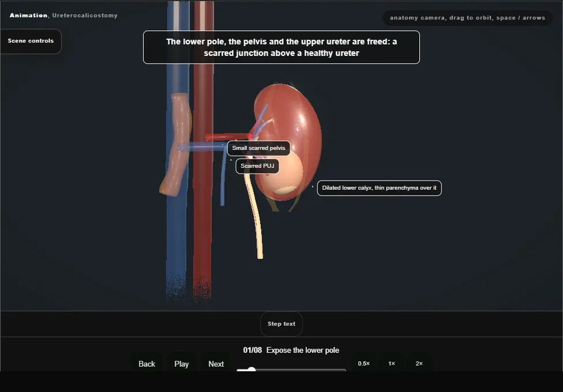Start the animation with Play
Image resolution: width=563 pixels, height=392 pixels.
181,364
